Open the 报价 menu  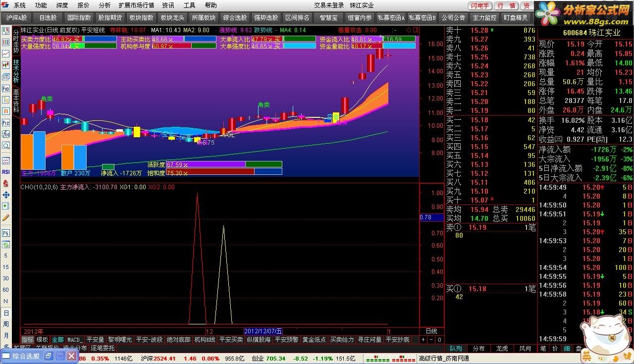pyautogui.click(x=84, y=5)
